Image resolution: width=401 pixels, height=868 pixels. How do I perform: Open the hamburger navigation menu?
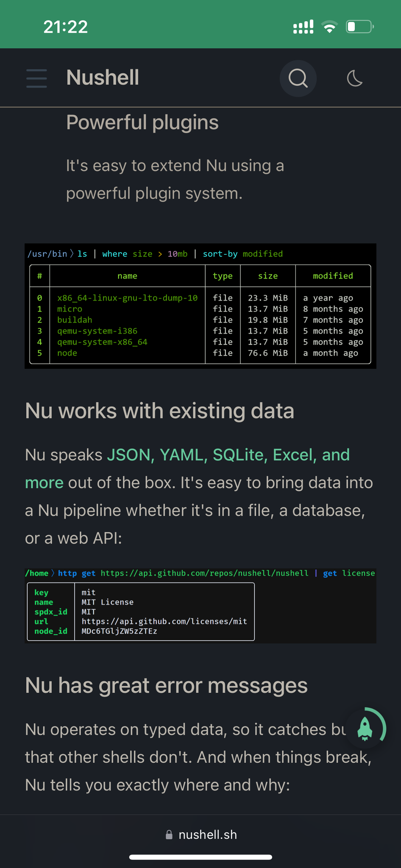tap(36, 78)
